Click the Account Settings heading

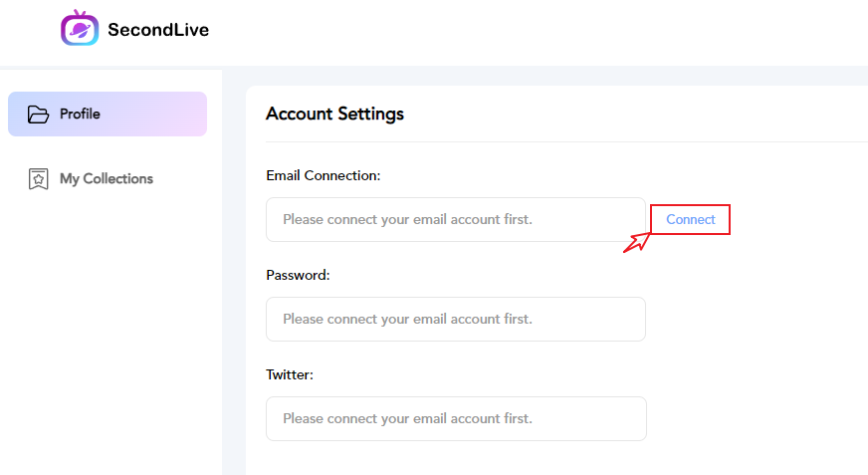pos(334,115)
